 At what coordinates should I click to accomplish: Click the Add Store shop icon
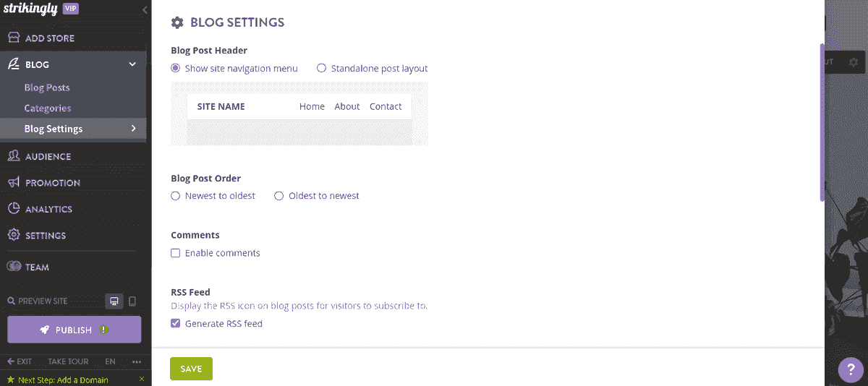(13, 38)
